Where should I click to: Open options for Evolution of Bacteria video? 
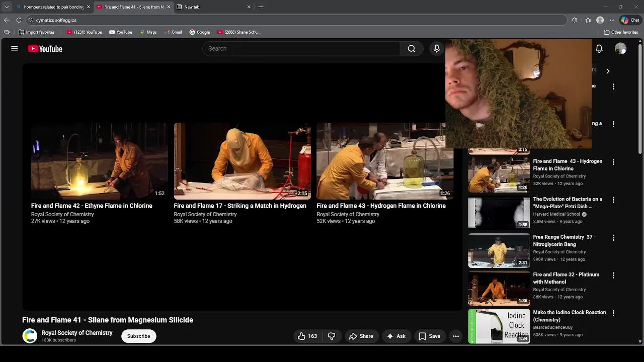(613, 200)
